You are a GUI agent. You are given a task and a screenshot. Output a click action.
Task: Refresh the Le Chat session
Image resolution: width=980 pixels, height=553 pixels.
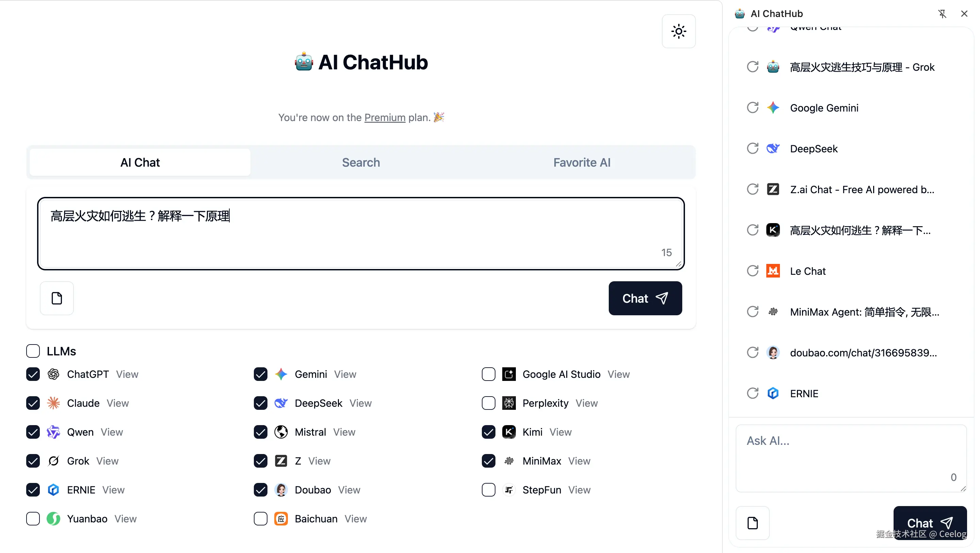coord(752,271)
